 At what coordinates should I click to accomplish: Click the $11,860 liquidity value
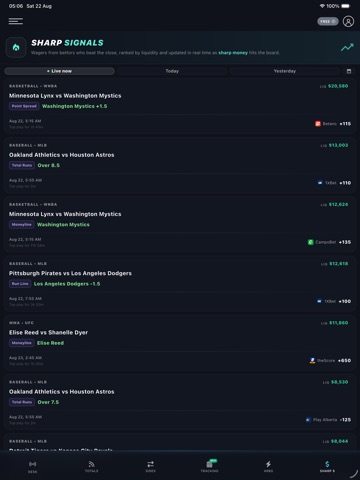pos(338,323)
